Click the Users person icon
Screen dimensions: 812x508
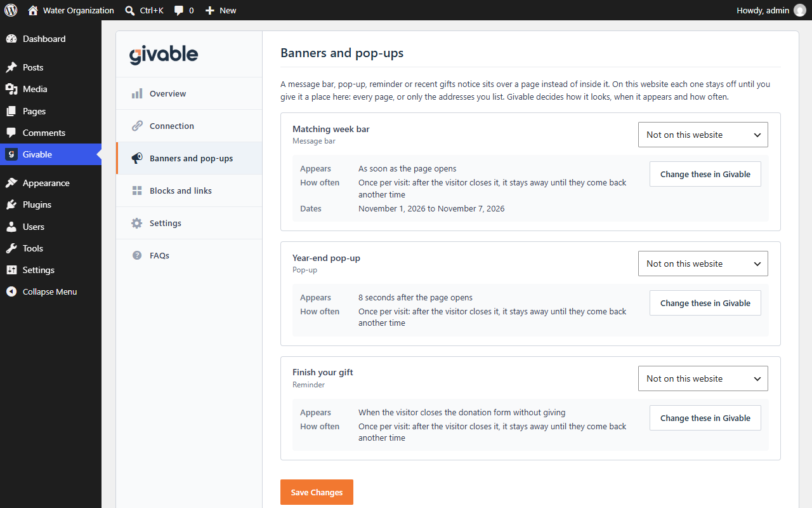(11, 227)
